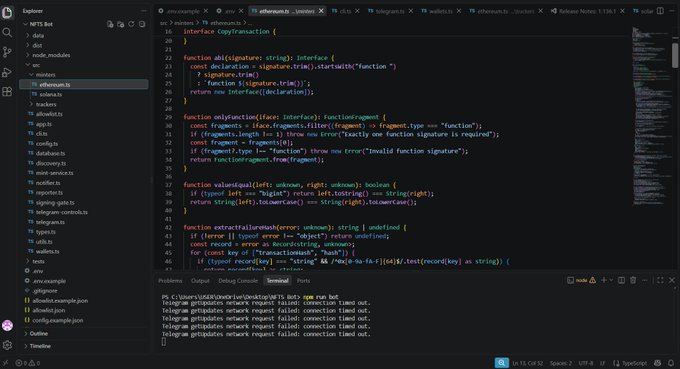Create a new file in NFTS Bot
The height and width of the screenshot is (369, 680).
(110, 24)
